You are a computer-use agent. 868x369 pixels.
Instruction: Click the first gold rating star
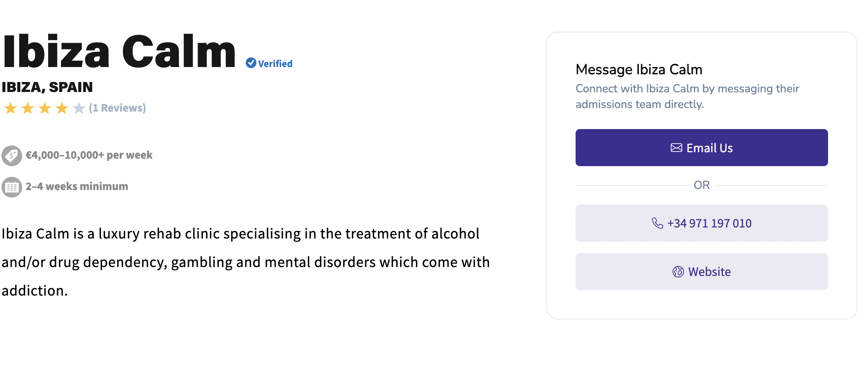pyautogui.click(x=11, y=108)
